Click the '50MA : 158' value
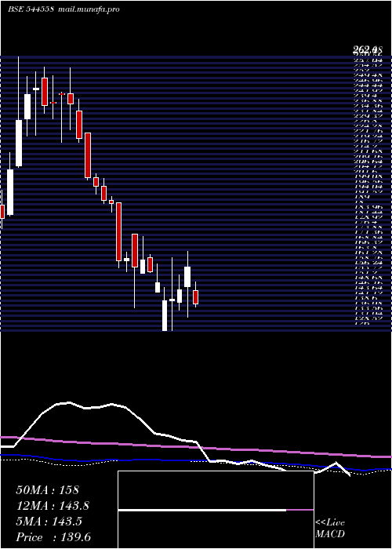Viewport: 392px width, 549px height. point(48,490)
